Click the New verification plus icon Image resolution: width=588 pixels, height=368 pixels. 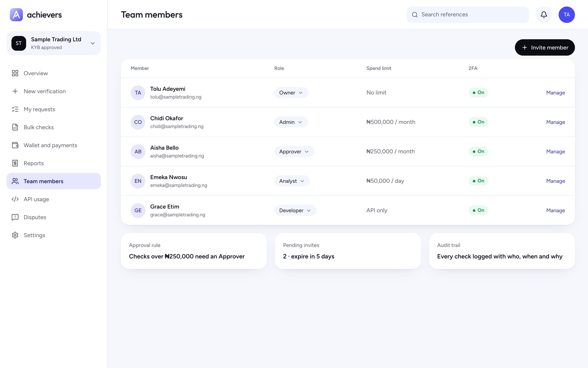pyautogui.click(x=15, y=91)
